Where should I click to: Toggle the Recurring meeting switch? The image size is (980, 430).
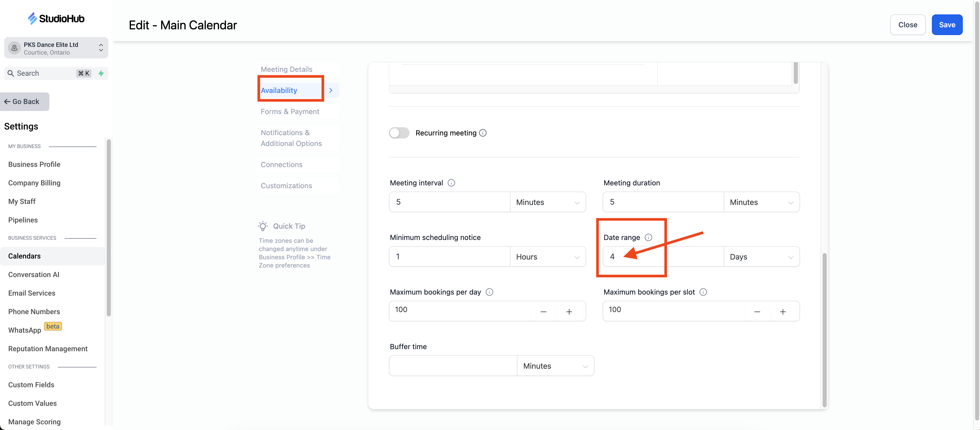[399, 133]
